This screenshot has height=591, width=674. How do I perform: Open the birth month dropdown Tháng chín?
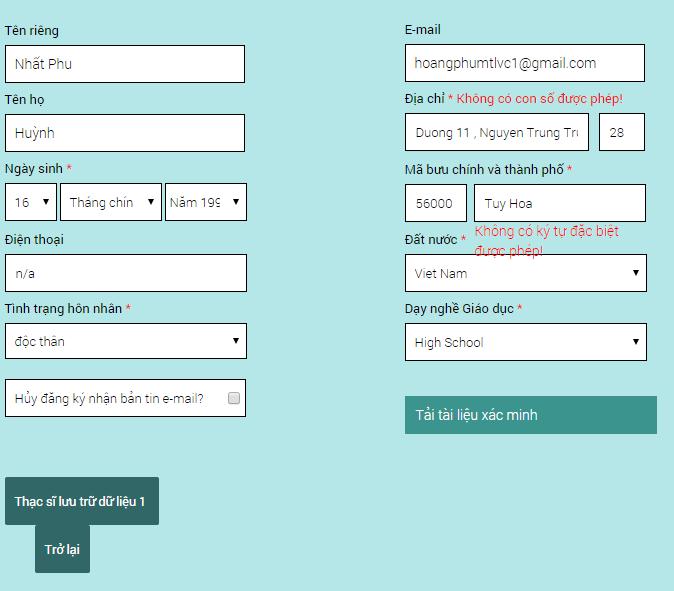(x=111, y=202)
